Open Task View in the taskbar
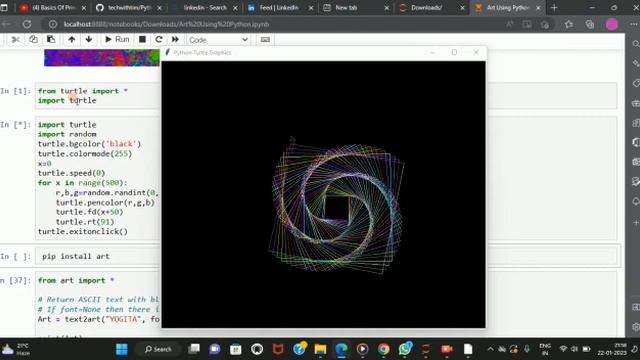This screenshot has width=640, height=360. (x=194, y=349)
